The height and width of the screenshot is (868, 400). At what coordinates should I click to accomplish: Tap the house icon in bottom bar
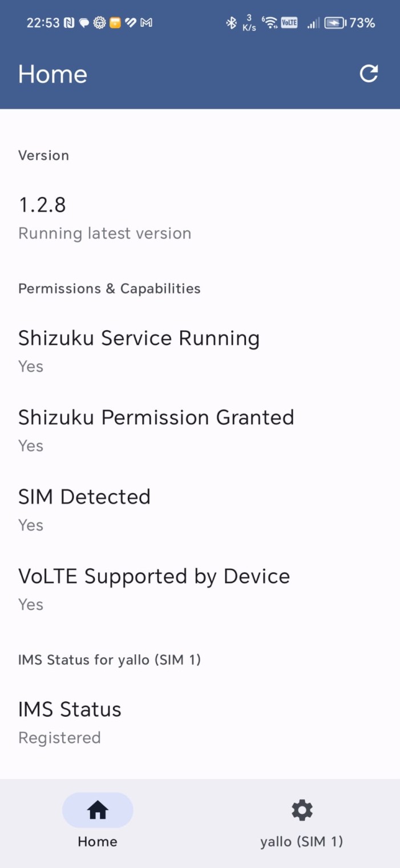coord(98,810)
